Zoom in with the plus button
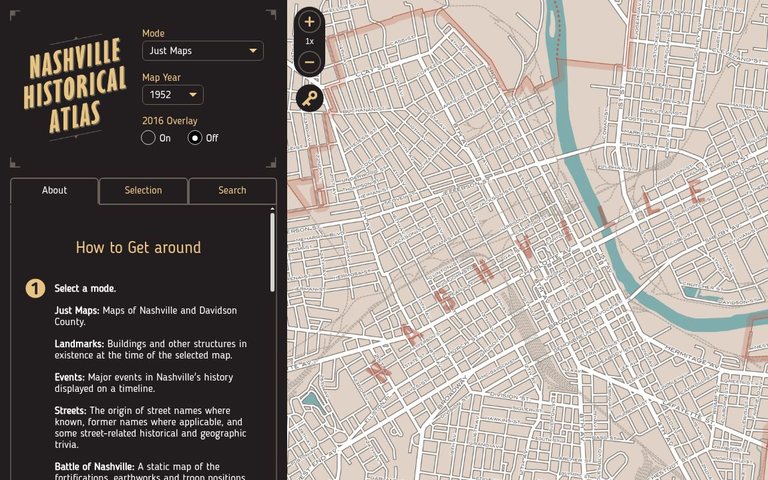 (309, 22)
